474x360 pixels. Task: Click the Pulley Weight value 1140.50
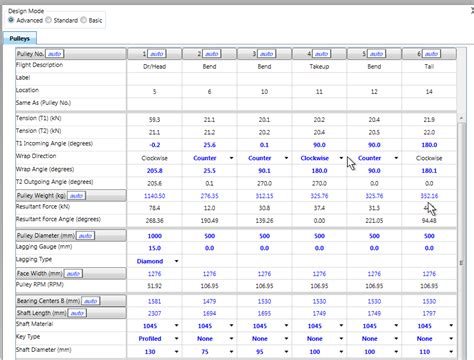point(155,196)
